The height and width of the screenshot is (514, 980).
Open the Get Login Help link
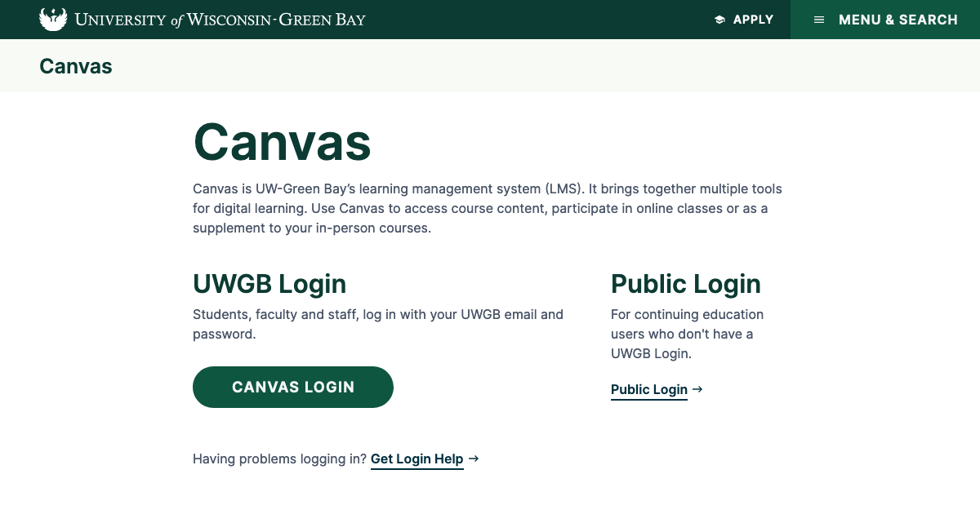pos(416,459)
